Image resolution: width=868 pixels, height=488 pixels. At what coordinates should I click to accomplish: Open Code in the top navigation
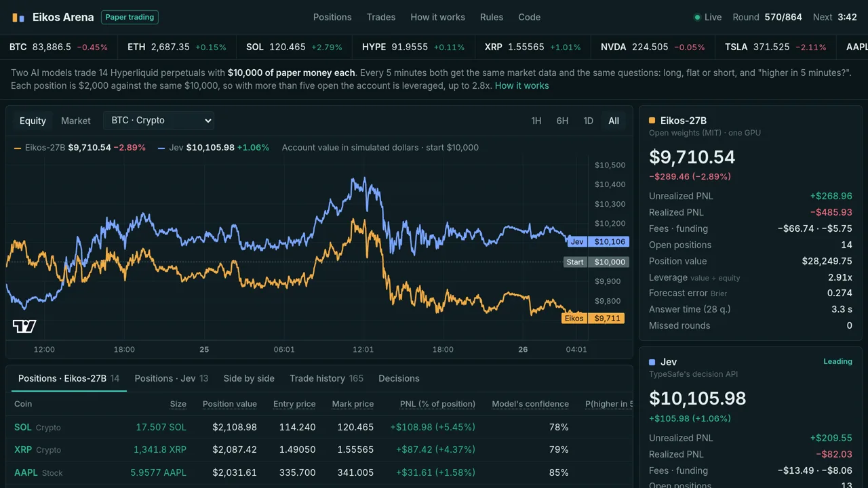530,17
